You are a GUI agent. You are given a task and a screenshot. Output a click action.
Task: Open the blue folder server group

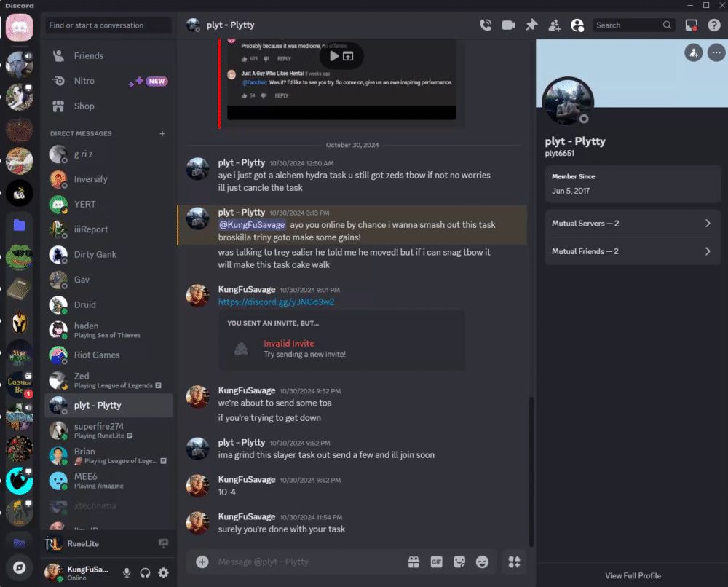point(19,225)
